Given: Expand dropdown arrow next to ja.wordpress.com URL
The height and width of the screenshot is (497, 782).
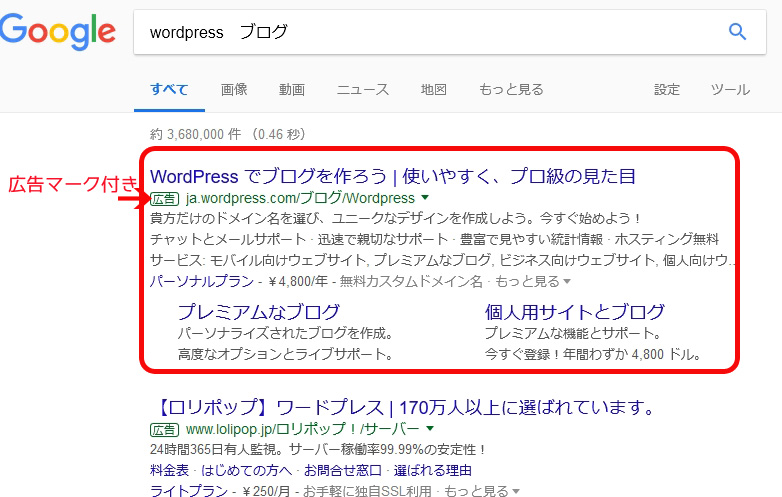Looking at the screenshot, I should (x=425, y=198).
